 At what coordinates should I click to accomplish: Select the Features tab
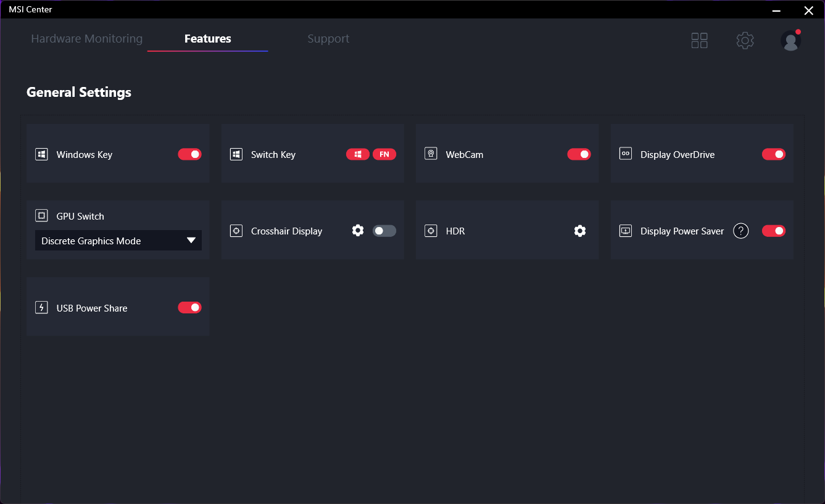click(208, 38)
